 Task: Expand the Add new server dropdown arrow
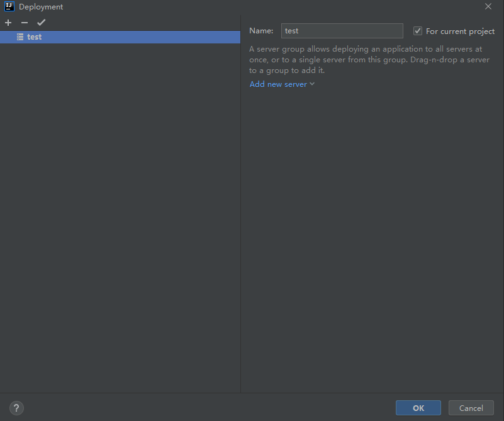pyautogui.click(x=312, y=84)
